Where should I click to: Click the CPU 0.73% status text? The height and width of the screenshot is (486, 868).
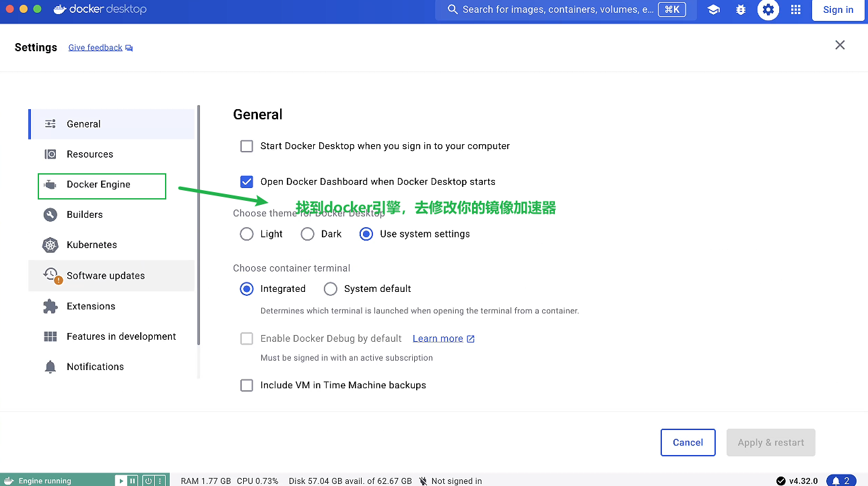258,481
